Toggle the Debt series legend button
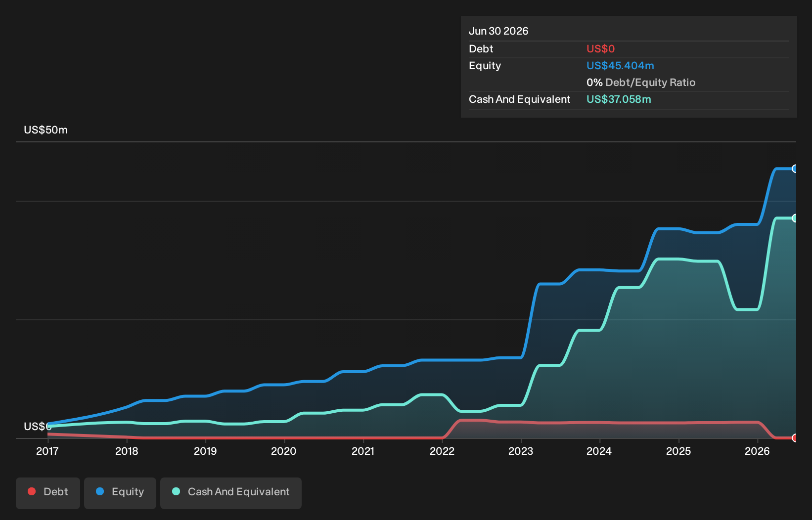This screenshot has width=812, height=520. click(x=48, y=493)
